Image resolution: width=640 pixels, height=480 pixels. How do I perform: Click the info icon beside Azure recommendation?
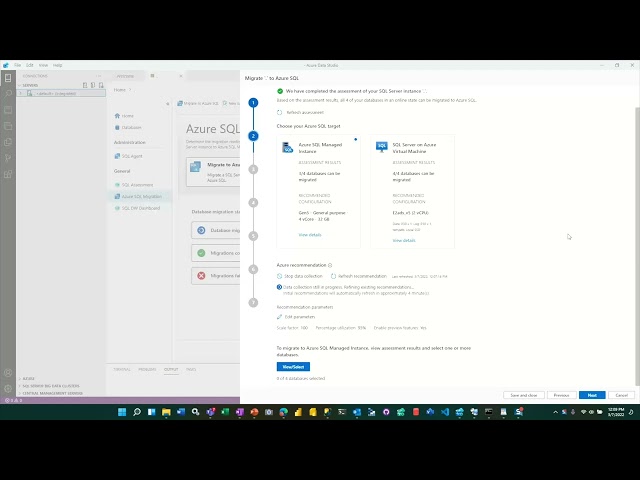330,265
